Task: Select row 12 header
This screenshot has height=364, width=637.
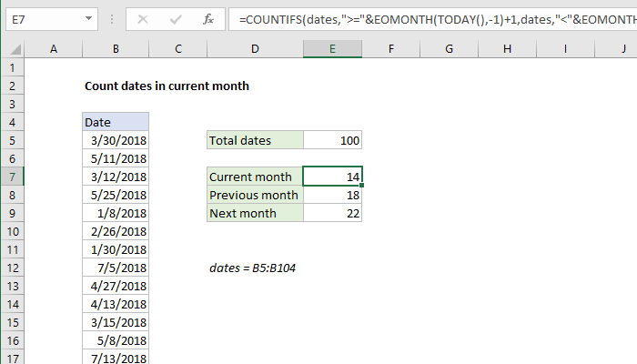Action: pyautogui.click(x=13, y=268)
